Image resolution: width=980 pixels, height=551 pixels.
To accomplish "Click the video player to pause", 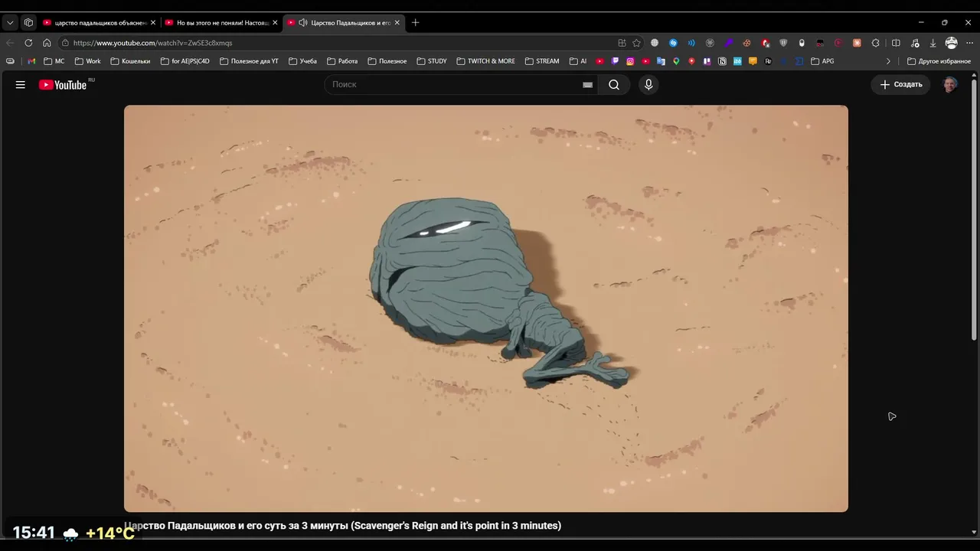I will 486,308.
